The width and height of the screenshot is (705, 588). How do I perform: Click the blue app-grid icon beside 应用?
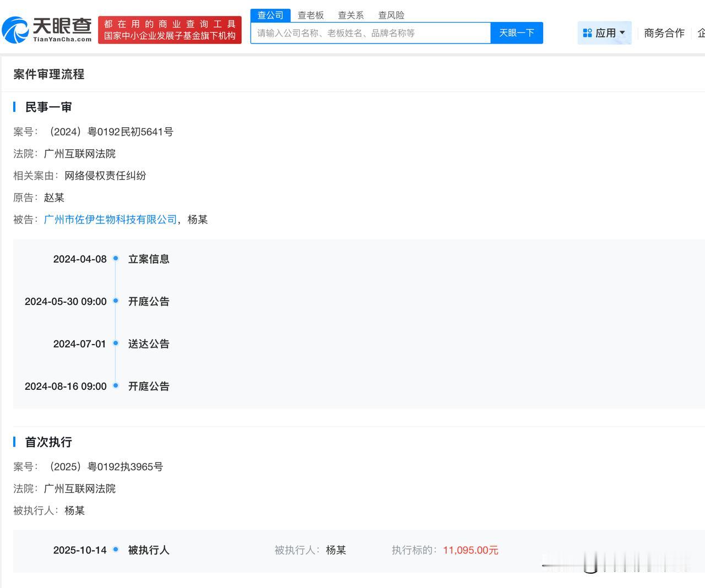(x=585, y=32)
